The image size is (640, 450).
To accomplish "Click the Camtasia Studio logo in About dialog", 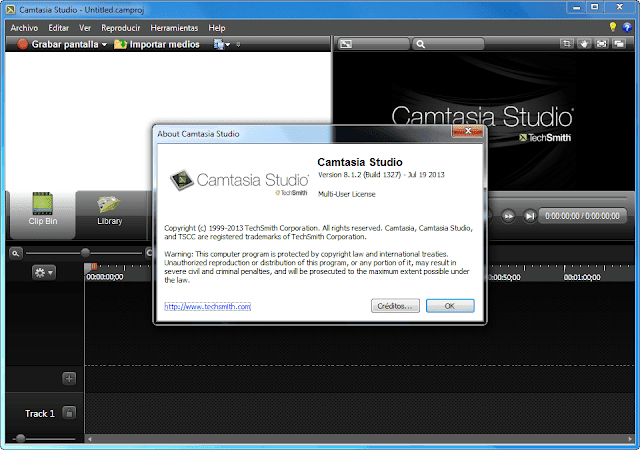I will [x=240, y=181].
